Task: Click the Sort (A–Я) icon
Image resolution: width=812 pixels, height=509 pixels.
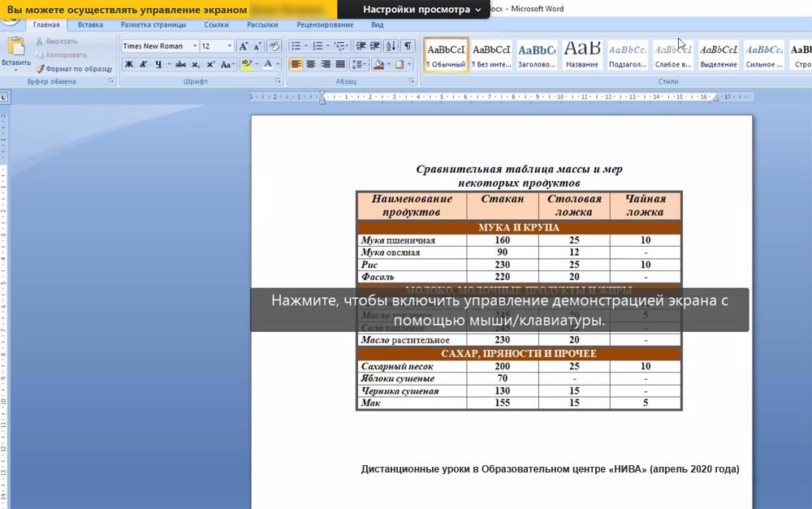Action: pos(391,46)
